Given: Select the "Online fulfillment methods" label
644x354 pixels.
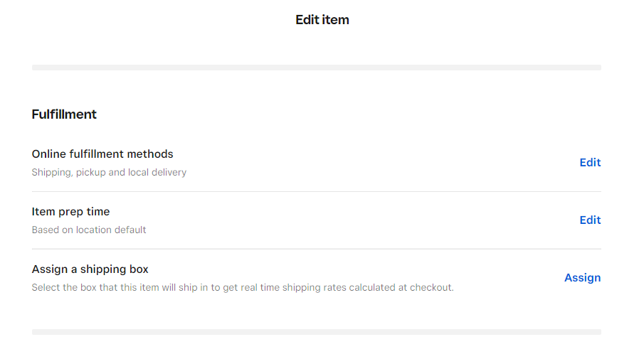Looking at the screenshot, I should (x=102, y=154).
